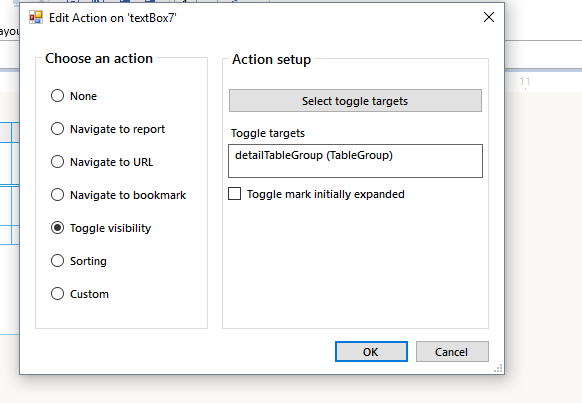This screenshot has width=582, height=403.
Task: Confirm with the OK button
Action: [x=371, y=351]
